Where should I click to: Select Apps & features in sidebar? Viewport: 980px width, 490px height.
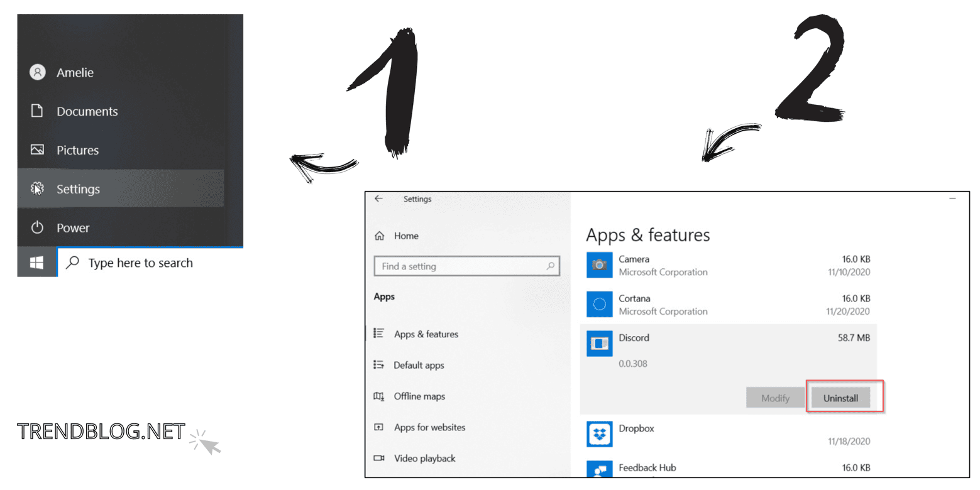(426, 334)
